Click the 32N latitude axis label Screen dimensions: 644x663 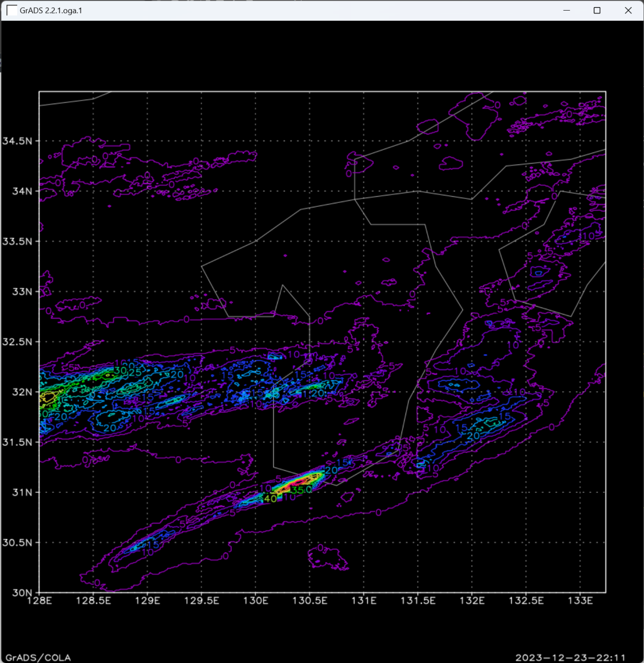point(22,392)
